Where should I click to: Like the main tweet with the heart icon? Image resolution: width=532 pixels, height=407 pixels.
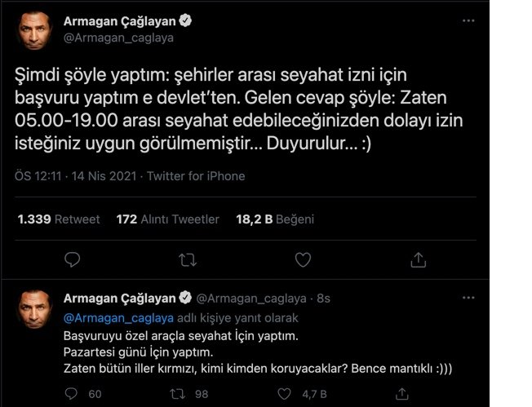point(303,260)
